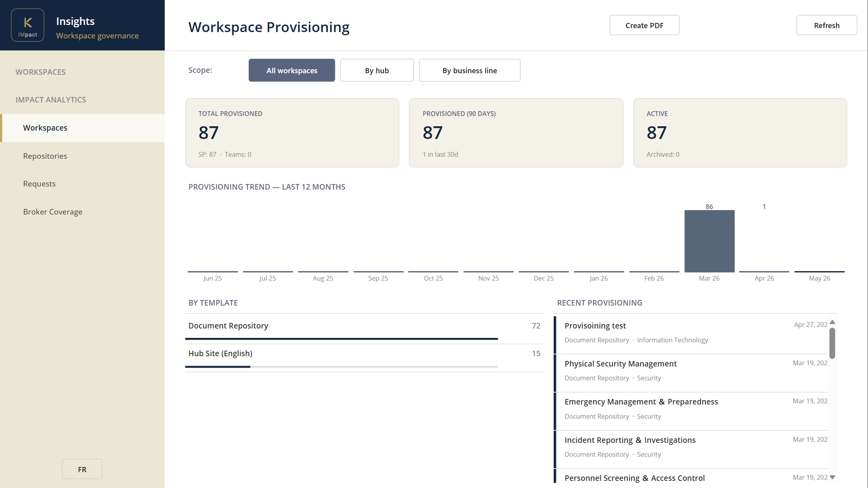Viewport: 868px width, 488px height.
Task: Click the SP: 87 · Teams: 0 text
Action: pos(225,154)
